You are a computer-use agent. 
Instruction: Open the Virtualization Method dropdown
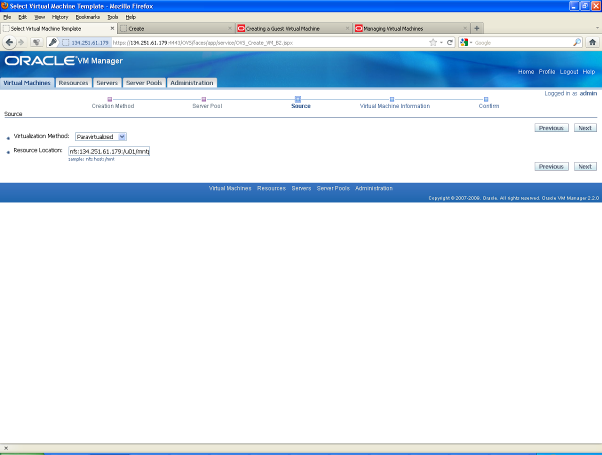pyautogui.click(x=101, y=137)
